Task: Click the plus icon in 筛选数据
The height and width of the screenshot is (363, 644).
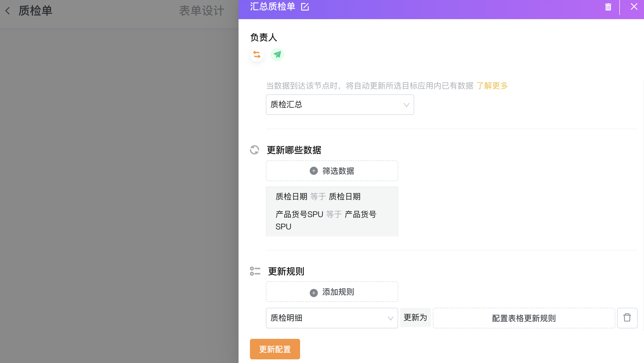Action: pyautogui.click(x=314, y=171)
